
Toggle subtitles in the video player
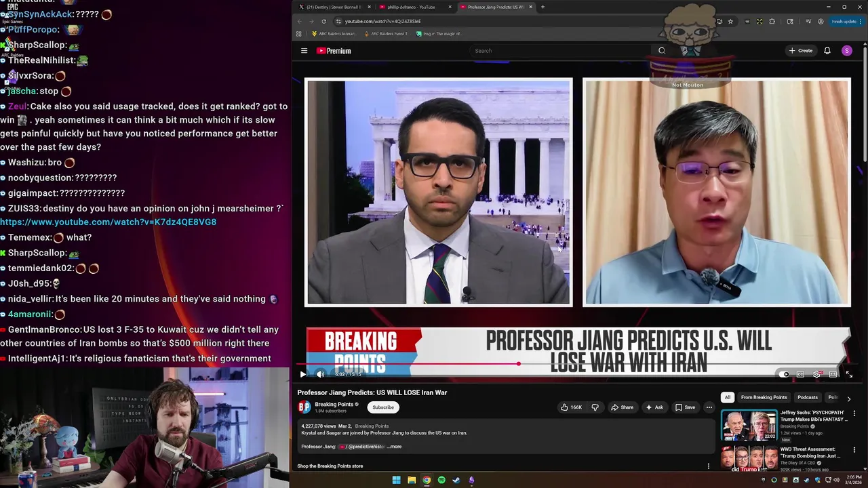tap(800, 374)
